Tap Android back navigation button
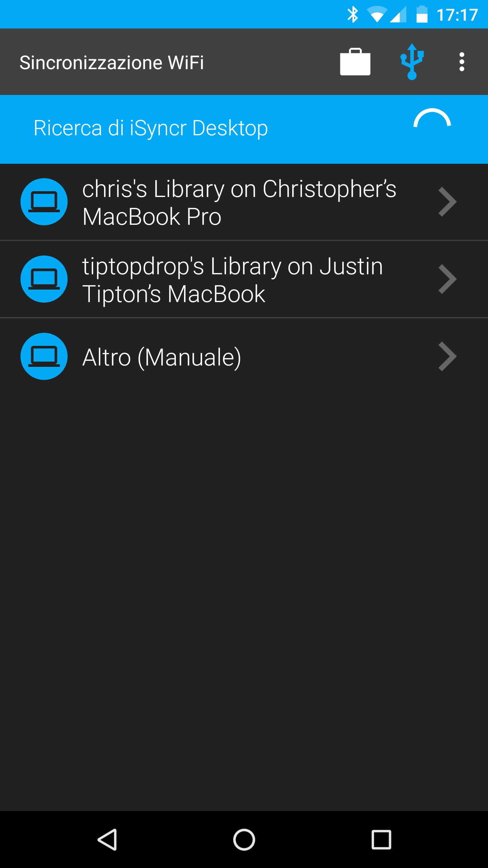 (107, 840)
